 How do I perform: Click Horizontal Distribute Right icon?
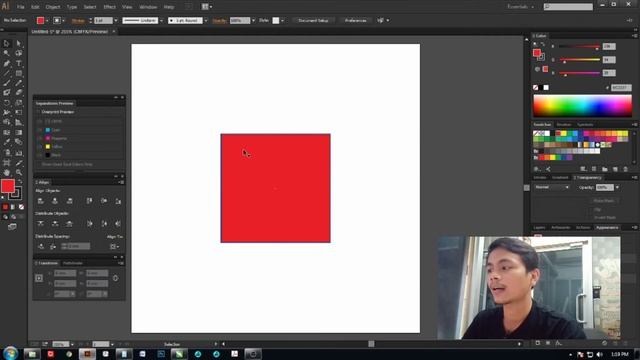pos(118,224)
